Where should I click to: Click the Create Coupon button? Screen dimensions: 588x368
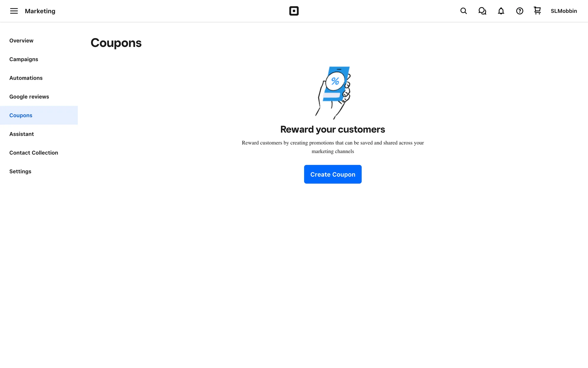tap(333, 174)
